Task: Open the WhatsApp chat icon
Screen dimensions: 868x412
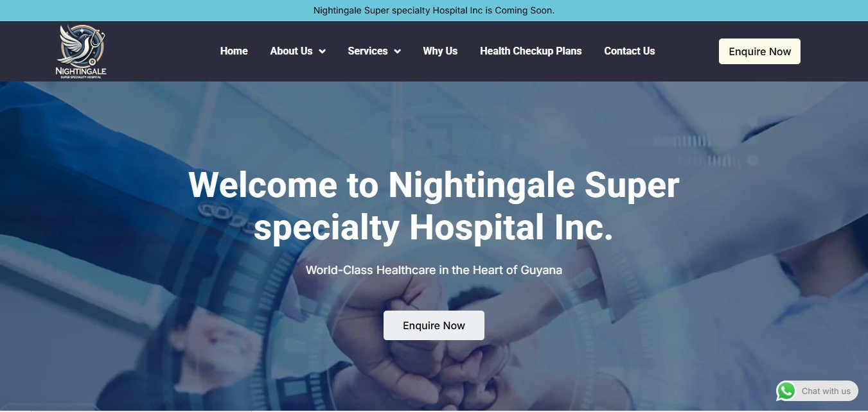Action: (x=786, y=391)
